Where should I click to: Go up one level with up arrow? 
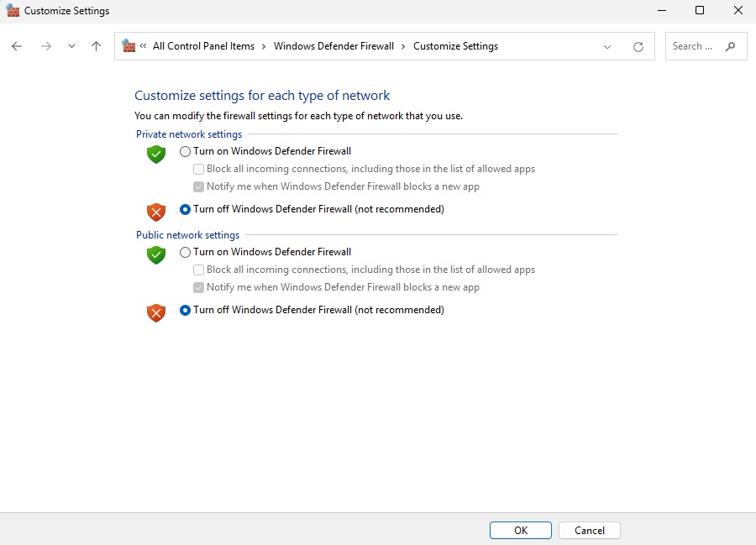[x=96, y=46]
